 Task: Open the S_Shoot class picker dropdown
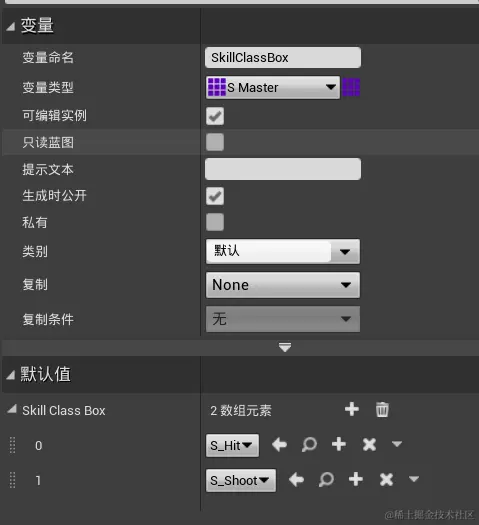pyautogui.click(x=241, y=480)
